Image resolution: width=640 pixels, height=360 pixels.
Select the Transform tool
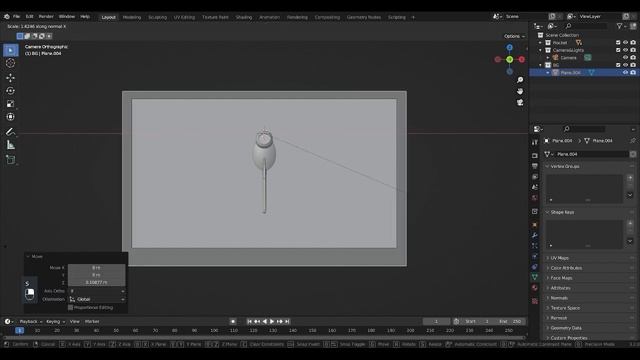click(11, 117)
